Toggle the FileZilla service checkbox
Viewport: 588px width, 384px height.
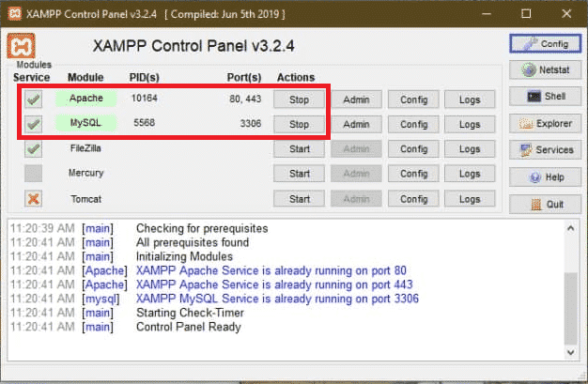[34, 148]
